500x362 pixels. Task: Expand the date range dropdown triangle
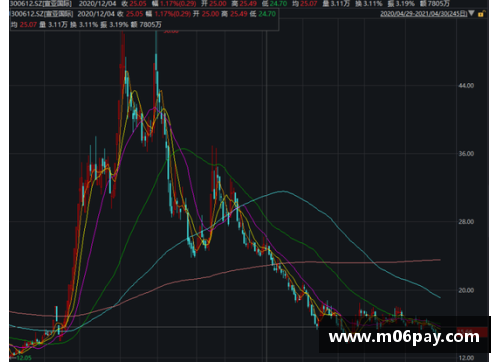471,13
